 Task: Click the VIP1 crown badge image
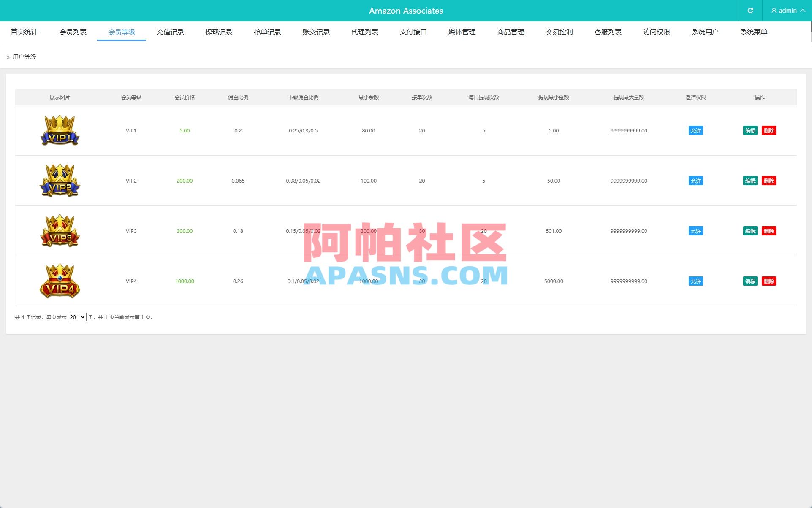point(60,130)
